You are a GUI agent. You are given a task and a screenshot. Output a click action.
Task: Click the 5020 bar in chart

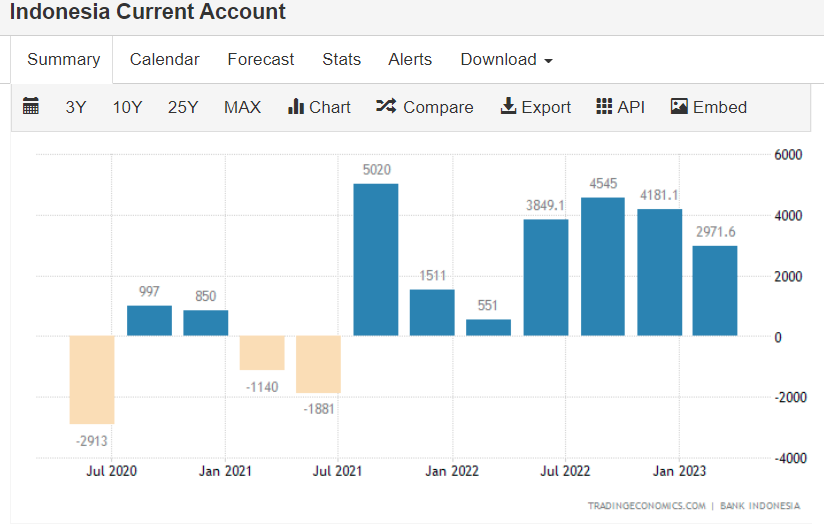376,260
